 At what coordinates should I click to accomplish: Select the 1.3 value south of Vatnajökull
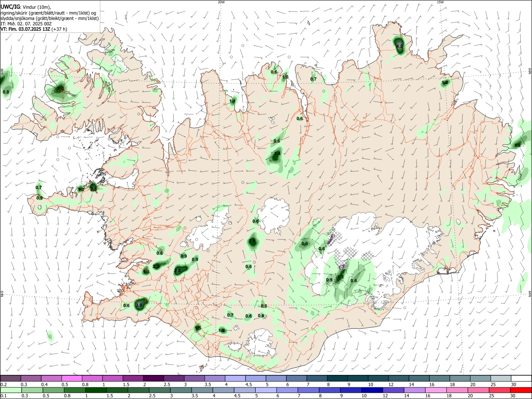coord(340,277)
